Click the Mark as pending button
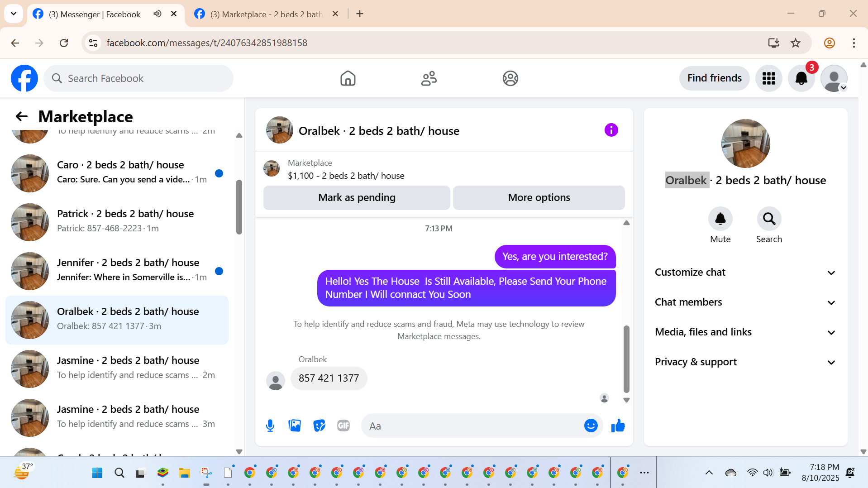 [x=357, y=198]
